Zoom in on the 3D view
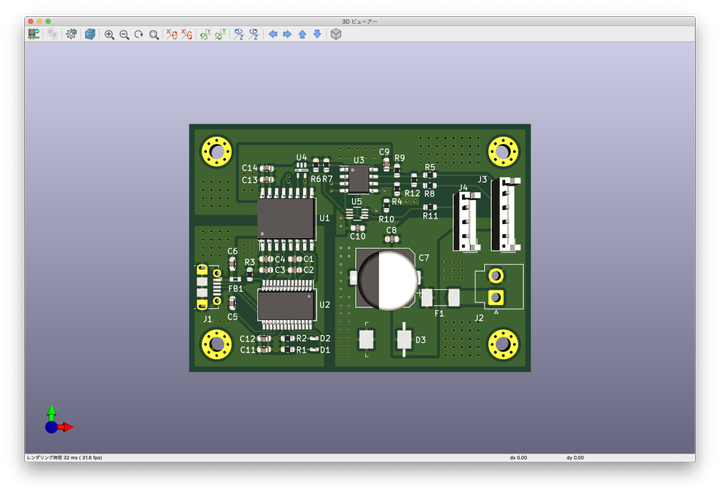The image size is (720, 494). pos(109,34)
